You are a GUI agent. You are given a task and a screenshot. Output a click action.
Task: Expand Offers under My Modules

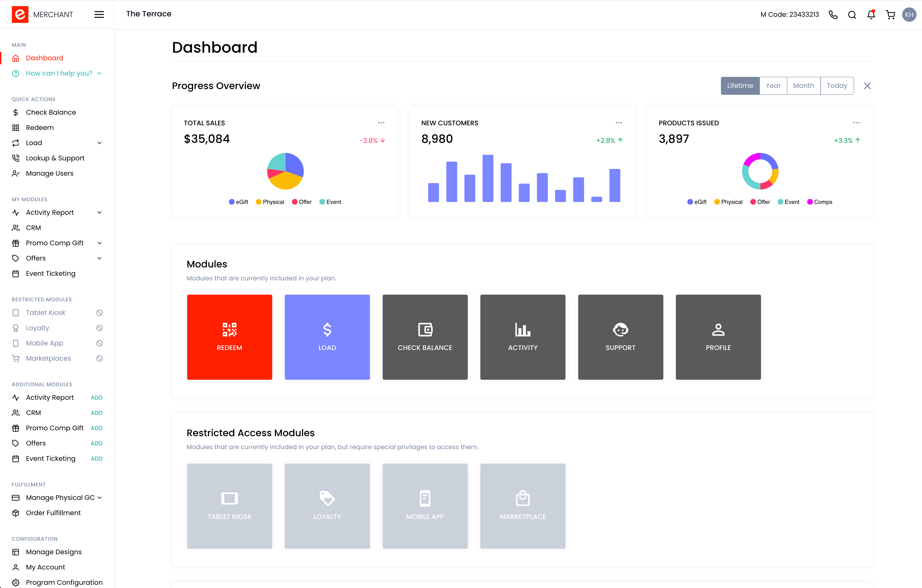point(100,258)
